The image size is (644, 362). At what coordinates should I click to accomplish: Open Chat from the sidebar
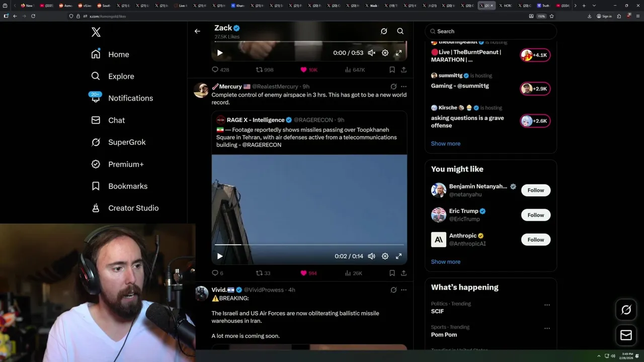(x=108, y=120)
